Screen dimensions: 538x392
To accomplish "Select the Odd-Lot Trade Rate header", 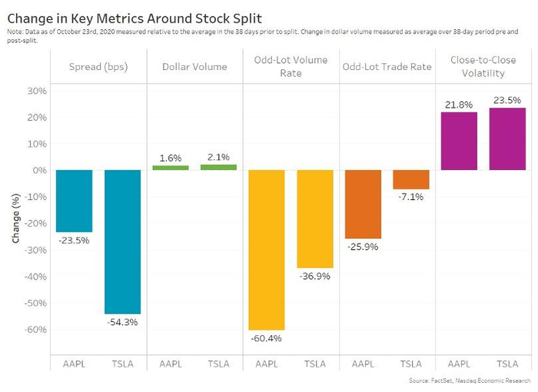I will click(x=387, y=67).
